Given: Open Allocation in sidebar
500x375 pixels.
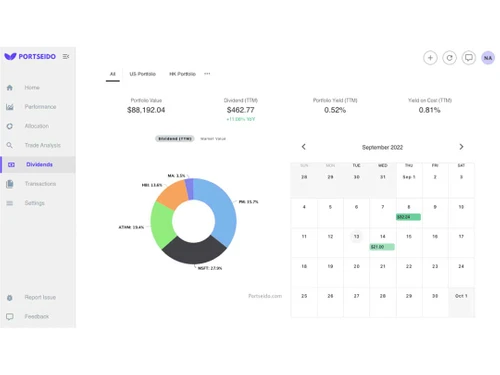Looking at the screenshot, I should pyautogui.click(x=37, y=126).
